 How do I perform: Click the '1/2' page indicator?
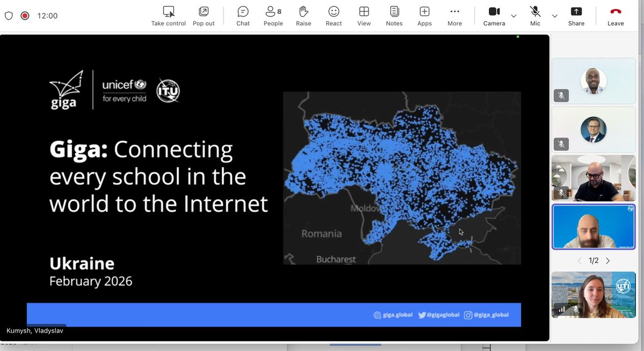pos(594,261)
